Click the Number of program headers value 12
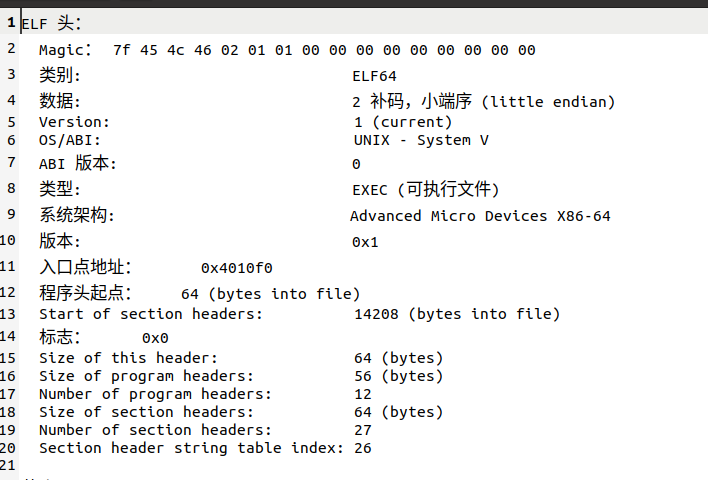Image resolution: width=708 pixels, height=480 pixels. coord(363,394)
